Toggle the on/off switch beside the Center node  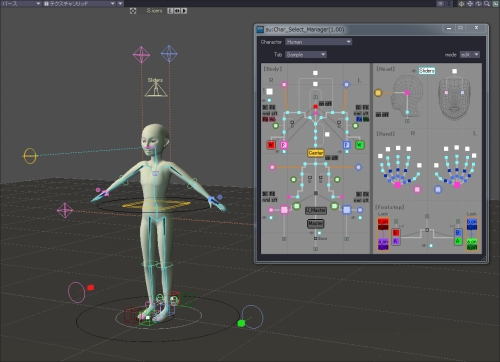pos(331,158)
